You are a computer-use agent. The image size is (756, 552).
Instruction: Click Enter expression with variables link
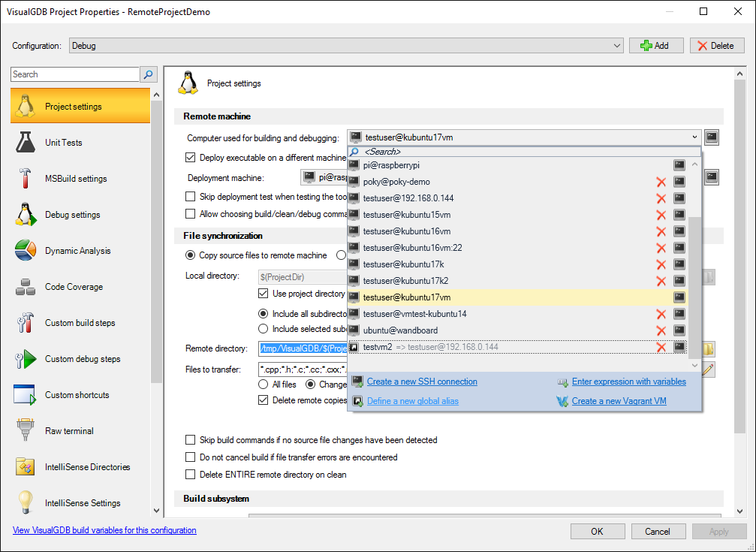pos(628,382)
